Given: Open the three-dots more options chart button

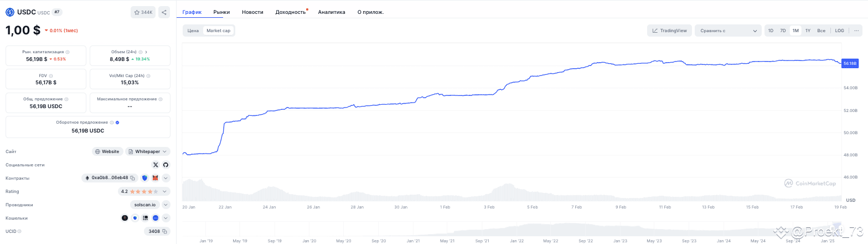Looking at the screenshot, I should coord(857,30).
